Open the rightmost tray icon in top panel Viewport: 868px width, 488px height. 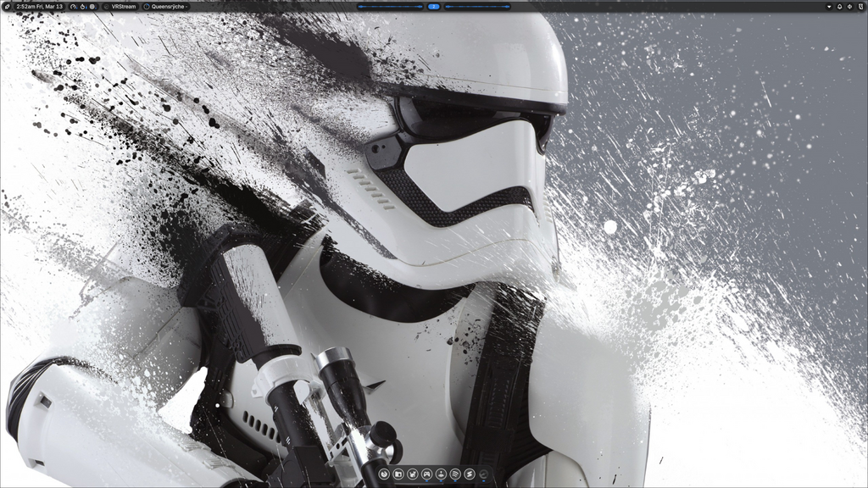tap(861, 7)
